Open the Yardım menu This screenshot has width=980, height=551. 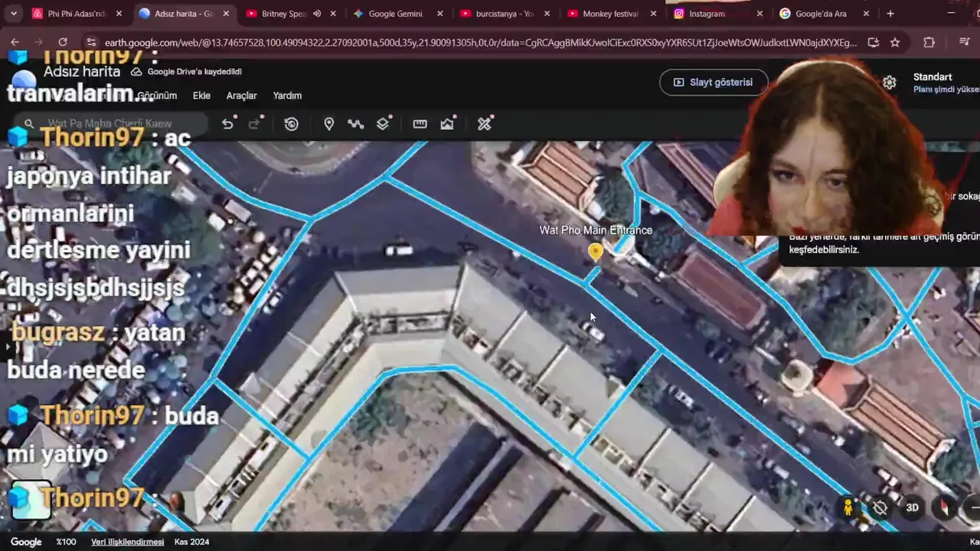[287, 96]
